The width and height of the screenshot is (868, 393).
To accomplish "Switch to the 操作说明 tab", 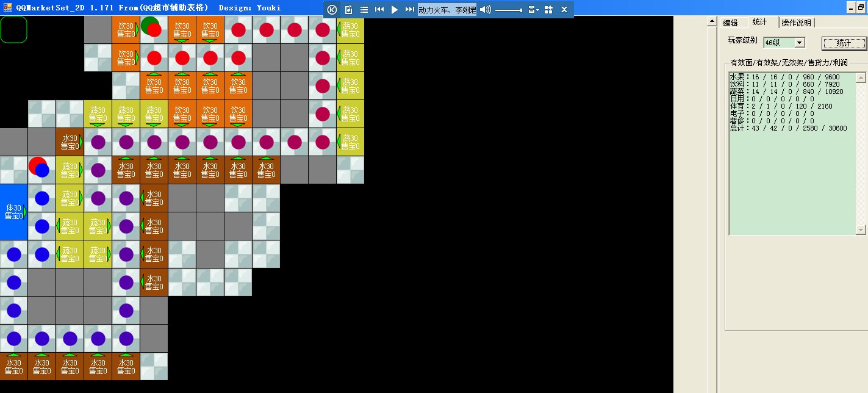I will pyautogui.click(x=796, y=23).
